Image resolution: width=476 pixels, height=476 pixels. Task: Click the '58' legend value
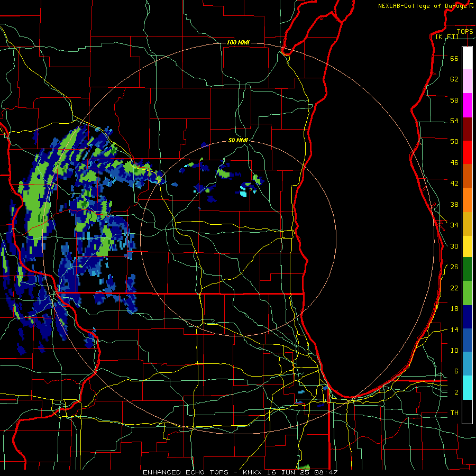coord(454,100)
